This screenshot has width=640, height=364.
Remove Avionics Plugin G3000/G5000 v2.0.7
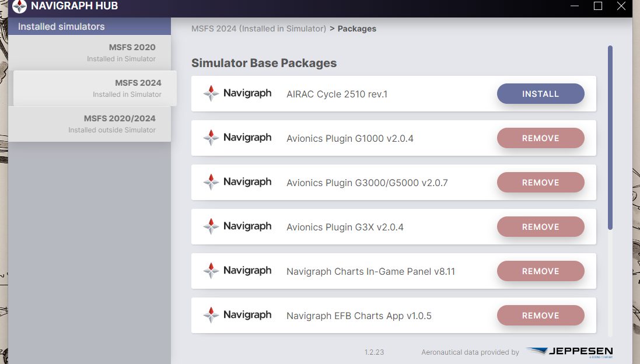[x=540, y=183]
